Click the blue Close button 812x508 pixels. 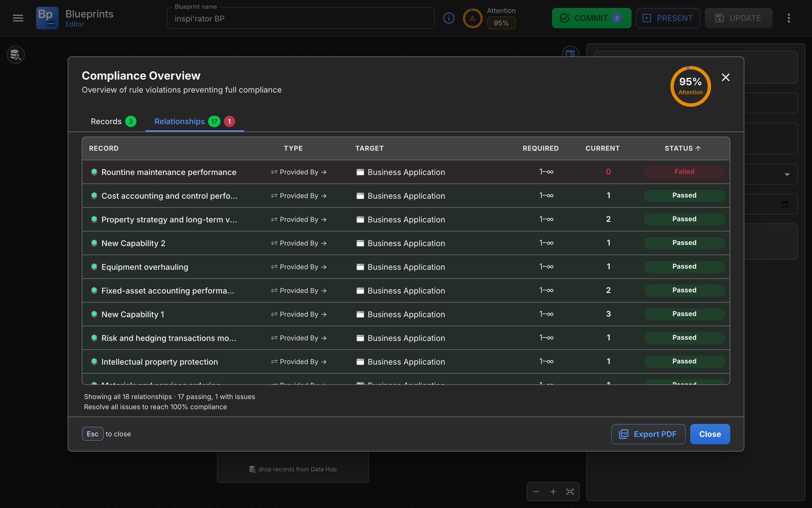click(710, 434)
